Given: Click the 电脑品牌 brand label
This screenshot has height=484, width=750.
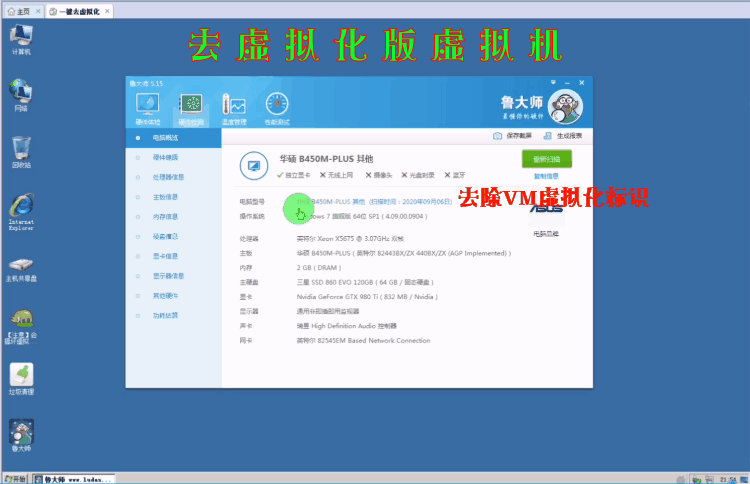Looking at the screenshot, I should click(x=546, y=234).
